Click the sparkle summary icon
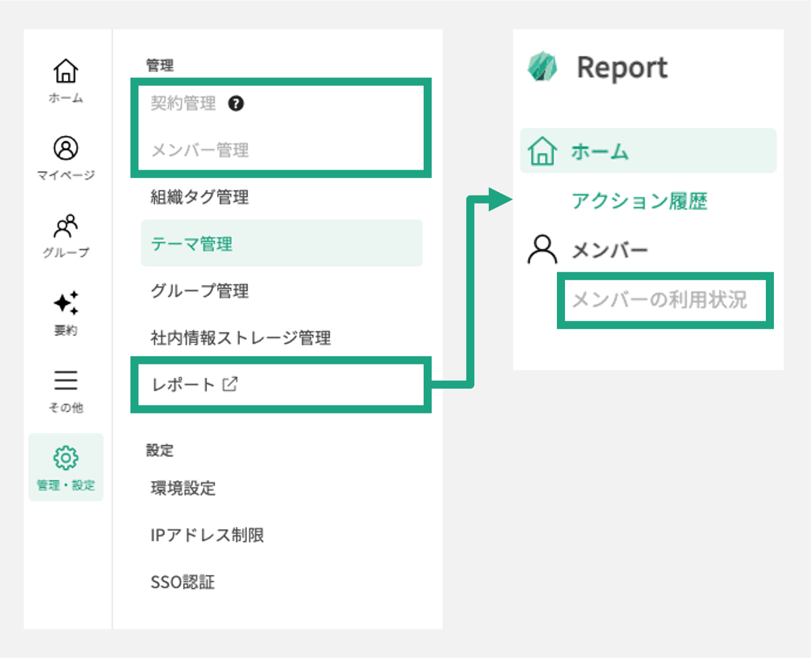The image size is (812, 658). click(66, 303)
